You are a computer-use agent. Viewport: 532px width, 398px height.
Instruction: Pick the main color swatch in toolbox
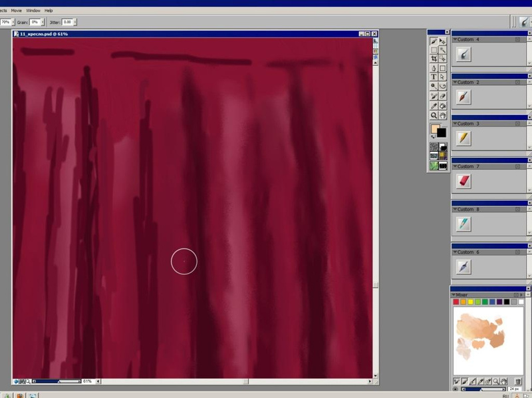(x=435, y=128)
